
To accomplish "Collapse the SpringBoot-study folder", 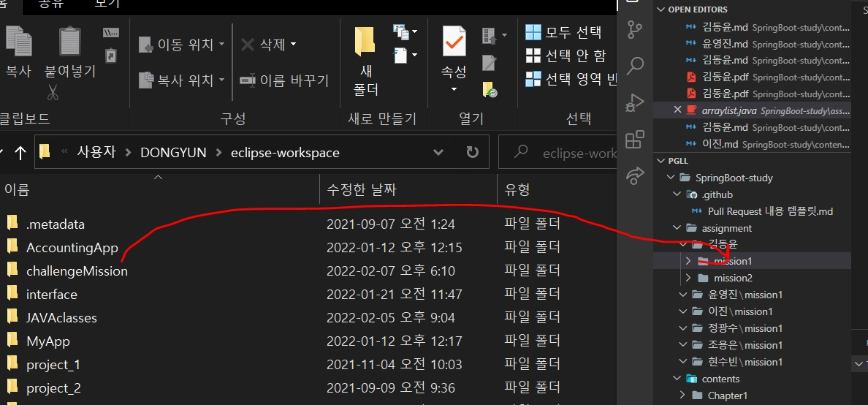I will point(671,178).
